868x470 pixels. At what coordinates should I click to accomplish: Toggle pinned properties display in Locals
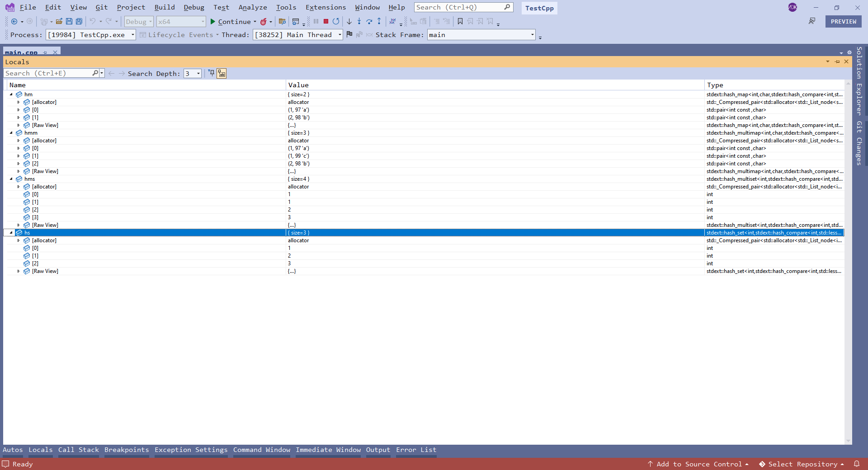[x=221, y=73]
